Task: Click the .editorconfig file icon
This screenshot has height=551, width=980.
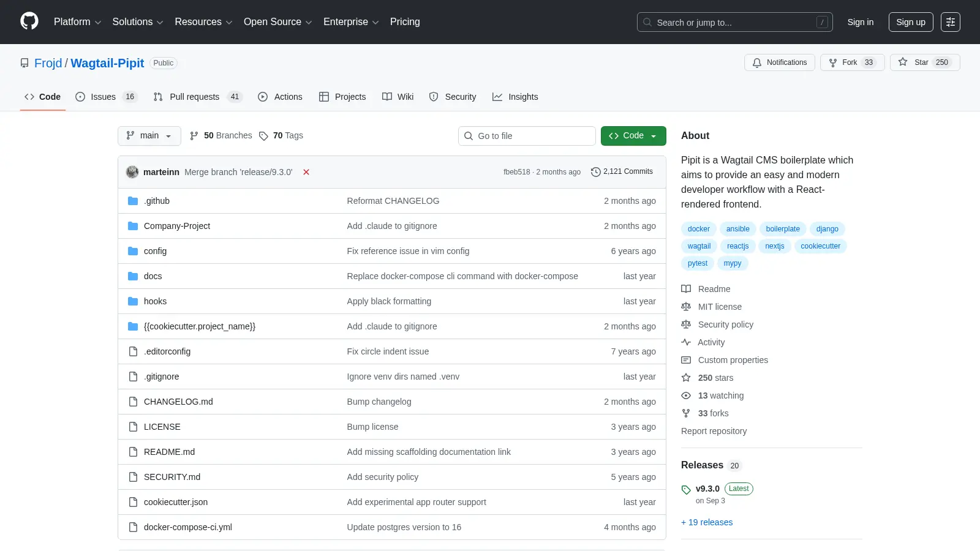Action: pyautogui.click(x=133, y=351)
